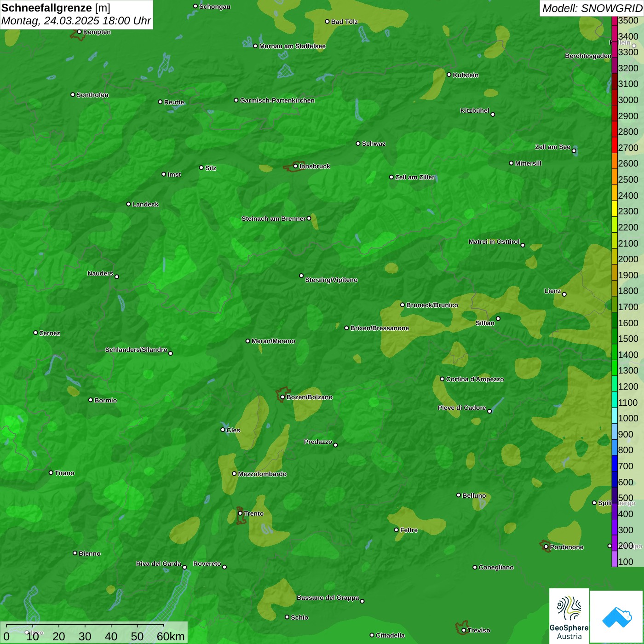Select the Landeck city marker dot
The width and height of the screenshot is (644, 644).
tap(128, 204)
